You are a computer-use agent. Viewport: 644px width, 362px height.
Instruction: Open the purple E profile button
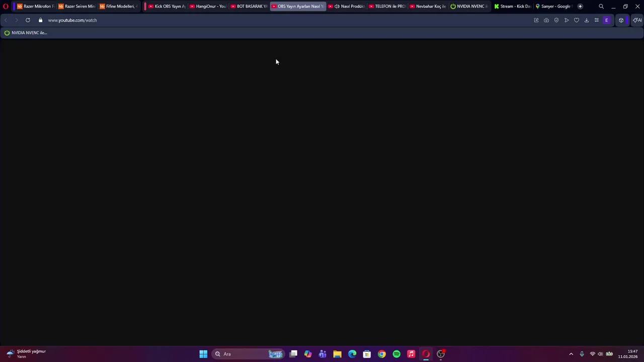click(x=607, y=20)
